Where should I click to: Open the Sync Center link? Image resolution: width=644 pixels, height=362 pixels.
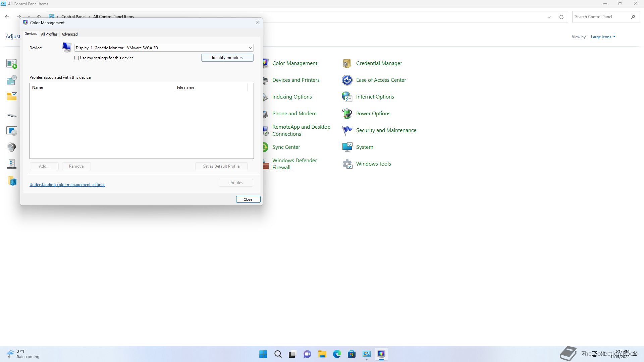(286, 147)
